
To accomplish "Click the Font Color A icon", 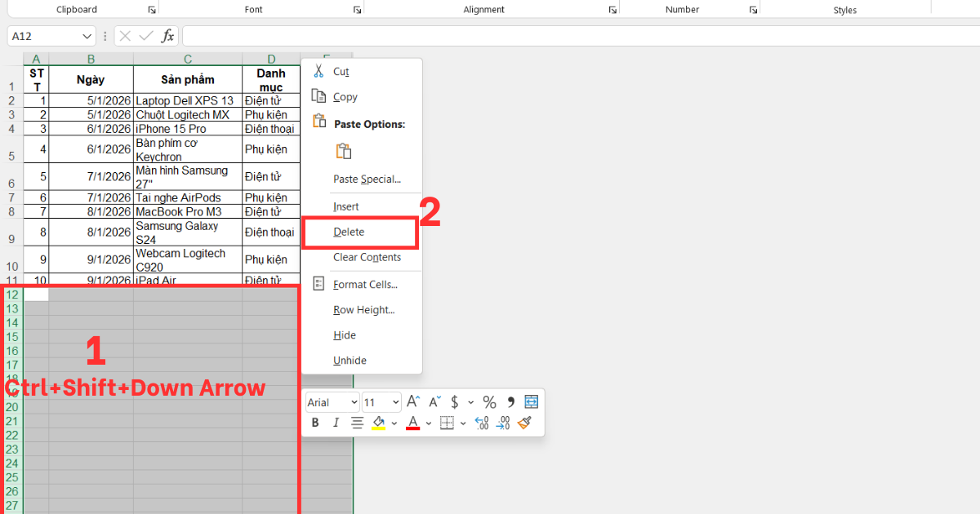I will click(x=412, y=423).
